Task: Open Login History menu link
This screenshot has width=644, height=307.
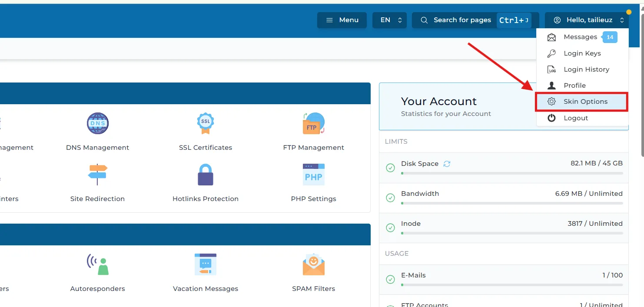Action: tap(586, 69)
